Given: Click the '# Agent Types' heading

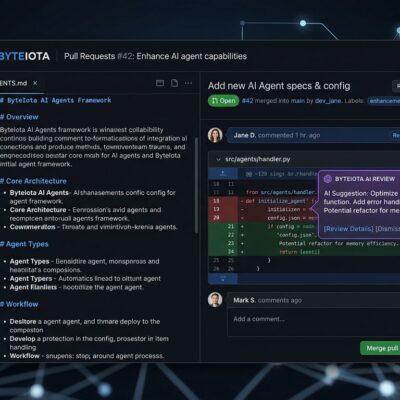Looking at the screenshot, I should pos(24,244).
